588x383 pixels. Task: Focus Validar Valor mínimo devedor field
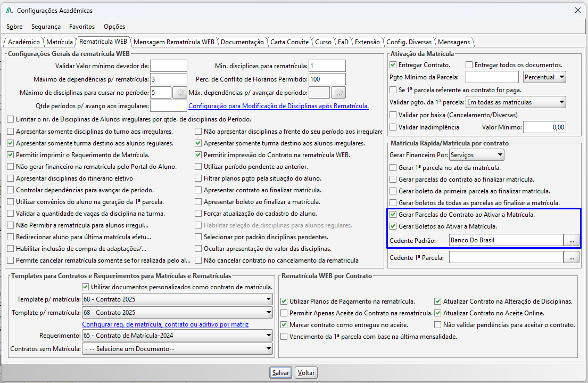point(169,66)
